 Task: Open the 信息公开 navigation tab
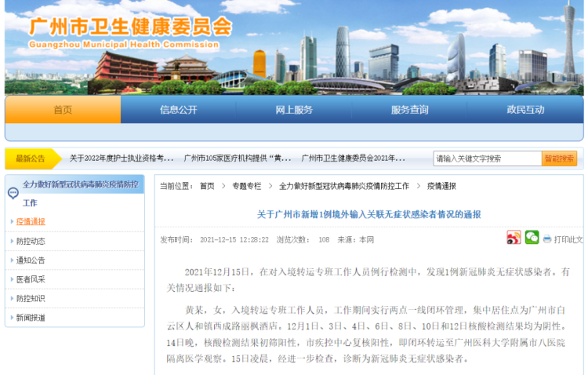click(179, 110)
